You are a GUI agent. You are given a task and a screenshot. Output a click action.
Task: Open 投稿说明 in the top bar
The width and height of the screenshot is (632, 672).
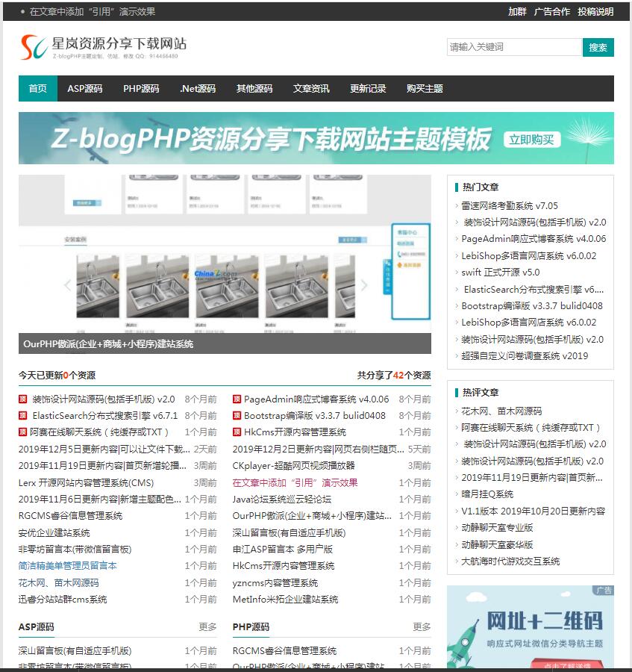[595, 11]
